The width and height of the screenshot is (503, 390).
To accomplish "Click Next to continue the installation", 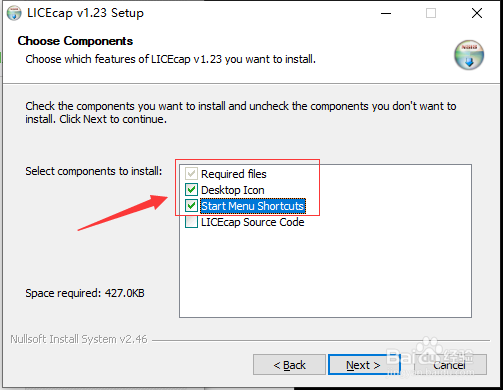I will [364, 365].
